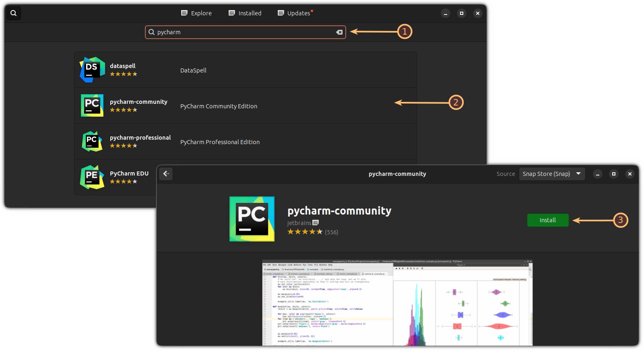Click the pycharm-community PC icon in results
644x351 pixels.
click(92, 105)
